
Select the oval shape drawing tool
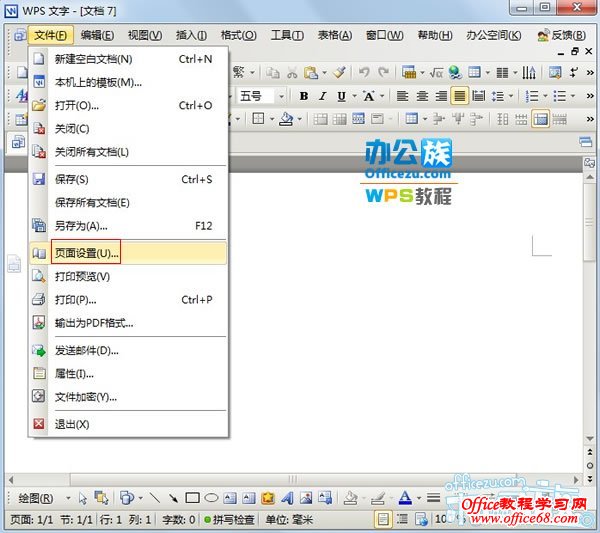pyautogui.click(x=211, y=497)
